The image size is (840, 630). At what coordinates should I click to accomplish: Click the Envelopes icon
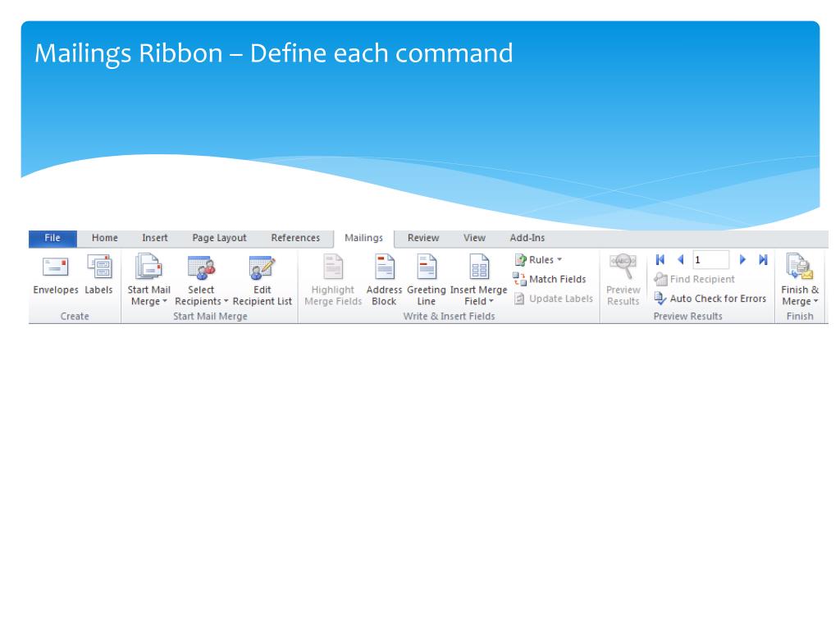coord(55,268)
